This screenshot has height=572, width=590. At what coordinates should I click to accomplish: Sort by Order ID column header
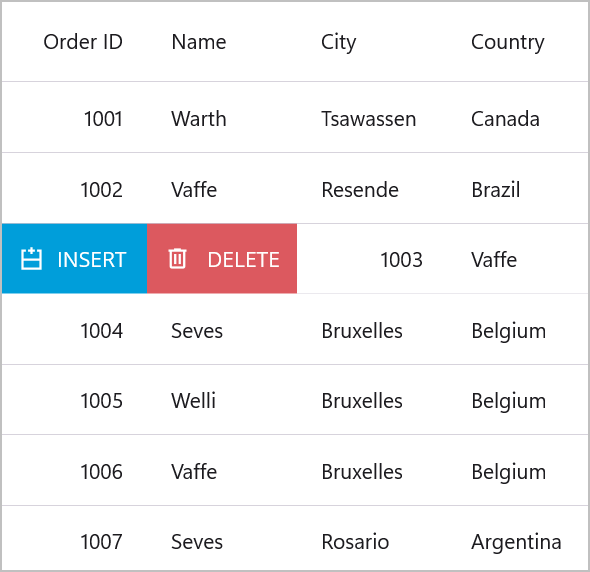tap(83, 42)
